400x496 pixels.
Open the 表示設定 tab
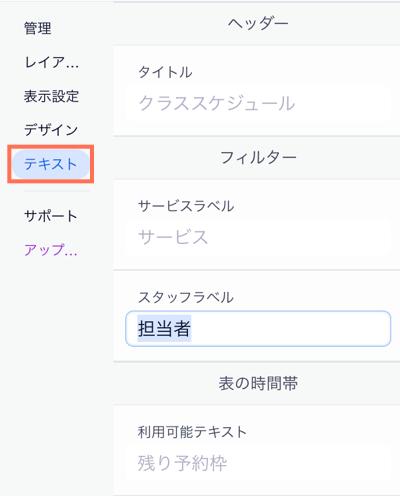coord(51,96)
